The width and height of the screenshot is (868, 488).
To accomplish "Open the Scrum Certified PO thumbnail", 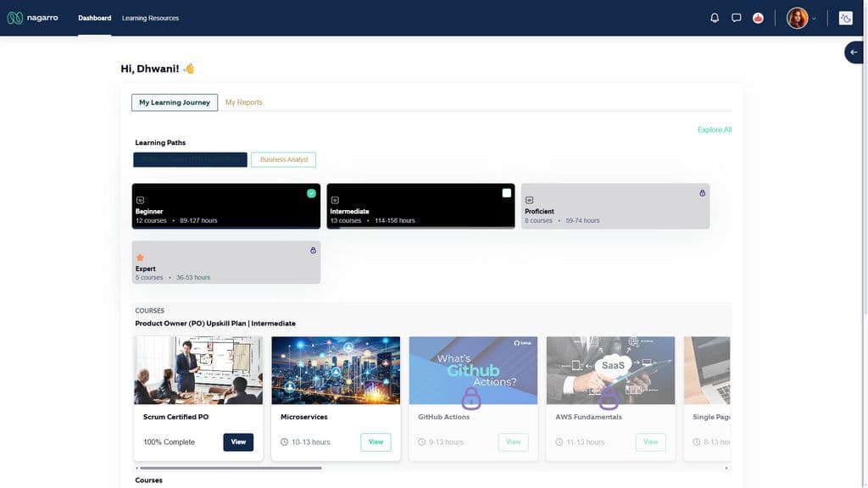I will 198,370.
